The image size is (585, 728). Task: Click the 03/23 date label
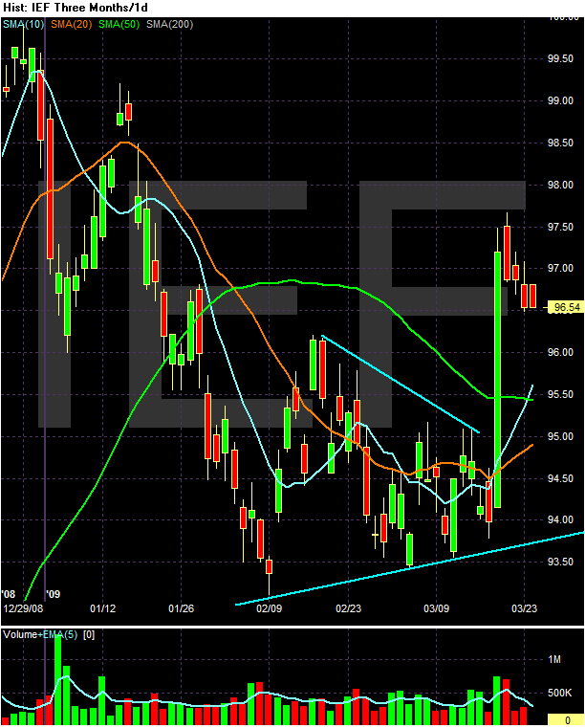coord(524,608)
